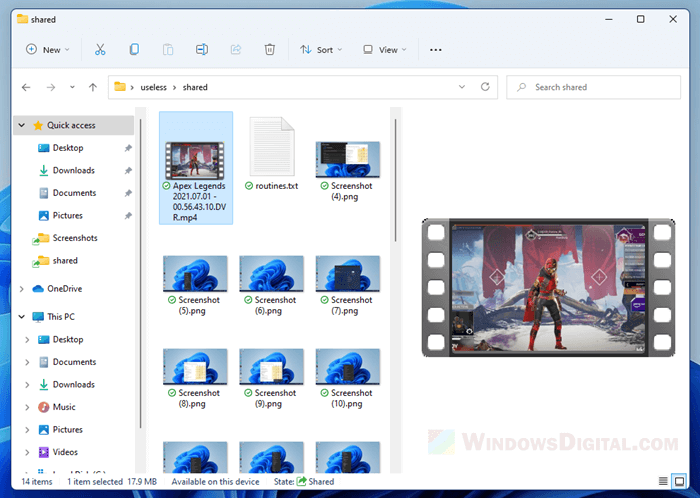Screen dimensions: 700x499
Task: Go forward with the right arrow
Action: coord(51,87)
